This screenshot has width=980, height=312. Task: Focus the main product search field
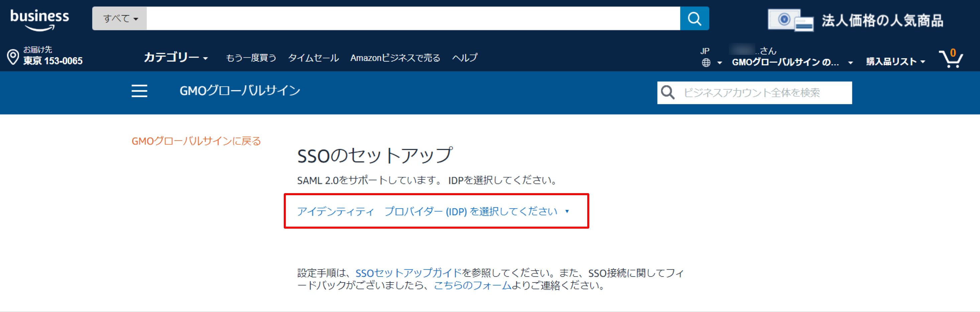[413, 18]
